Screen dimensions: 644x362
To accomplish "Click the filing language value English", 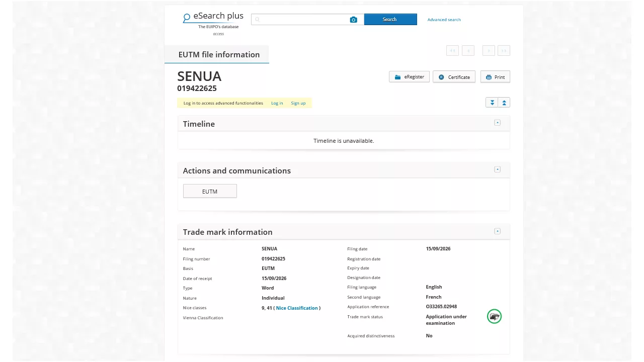I will [x=434, y=287].
